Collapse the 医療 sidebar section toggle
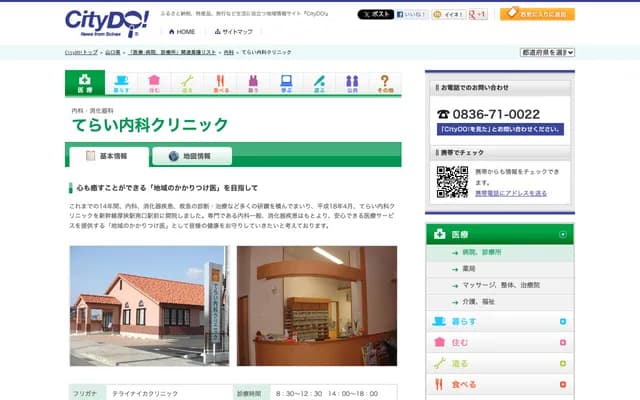 563,234
